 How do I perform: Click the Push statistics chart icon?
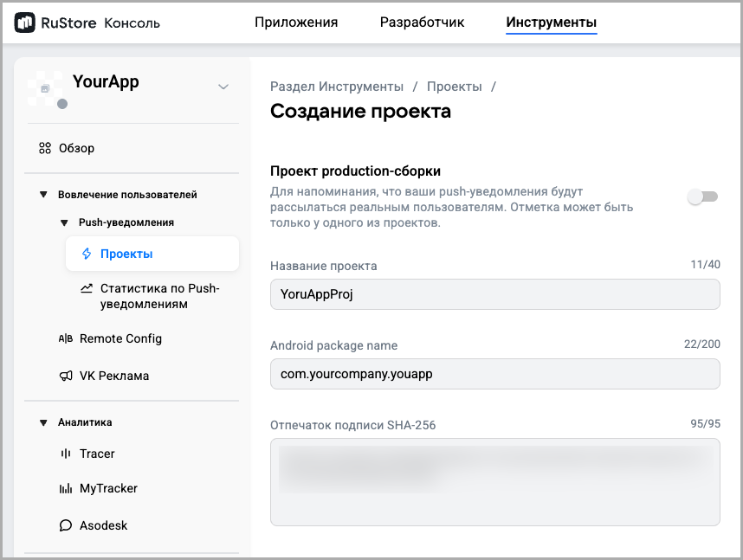pyautogui.click(x=86, y=288)
